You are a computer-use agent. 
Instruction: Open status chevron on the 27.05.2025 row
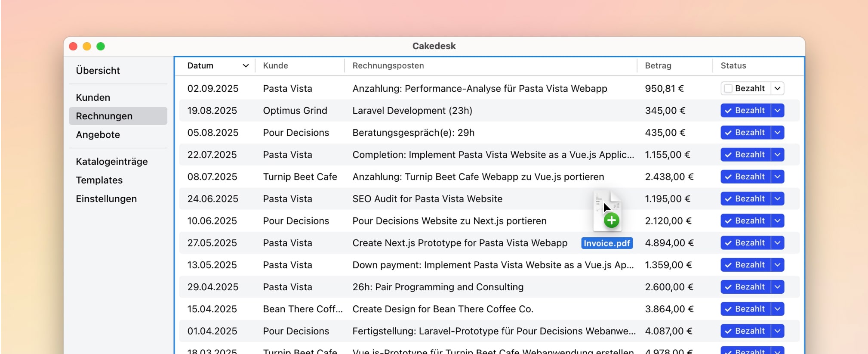pyautogui.click(x=778, y=243)
